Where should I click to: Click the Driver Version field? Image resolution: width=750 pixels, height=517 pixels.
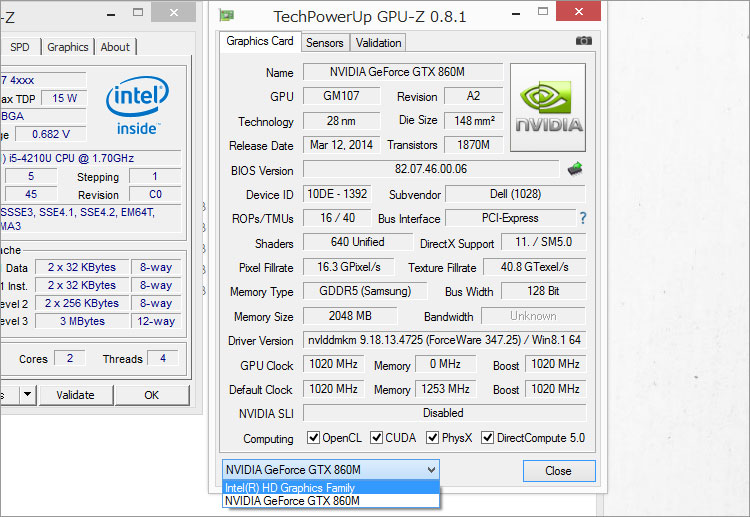coord(444,340)
